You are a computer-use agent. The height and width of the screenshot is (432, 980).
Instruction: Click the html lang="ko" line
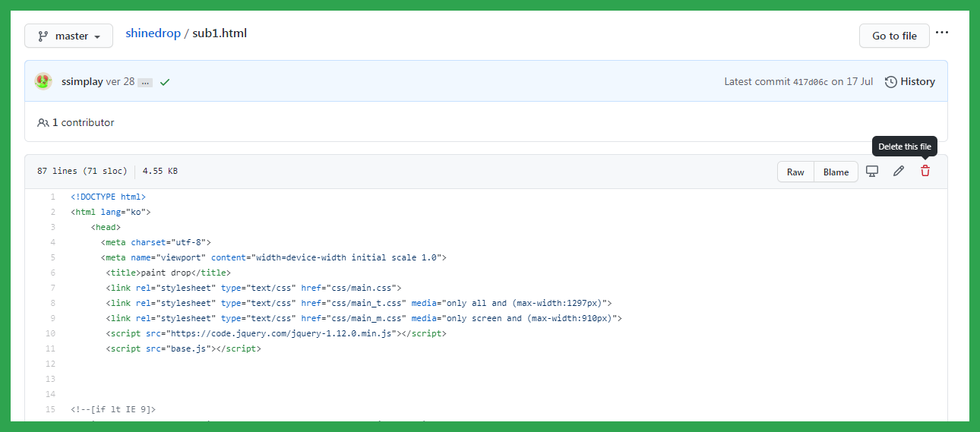pos(111,212)
